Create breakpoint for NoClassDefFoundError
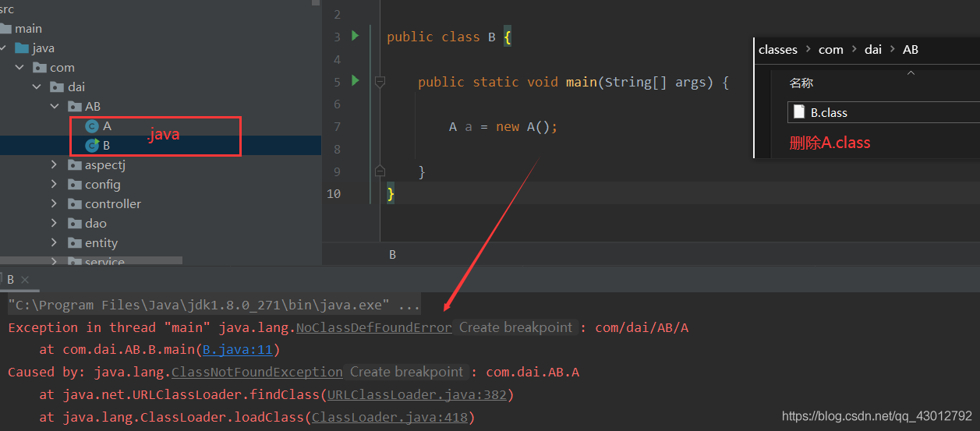 515,327
